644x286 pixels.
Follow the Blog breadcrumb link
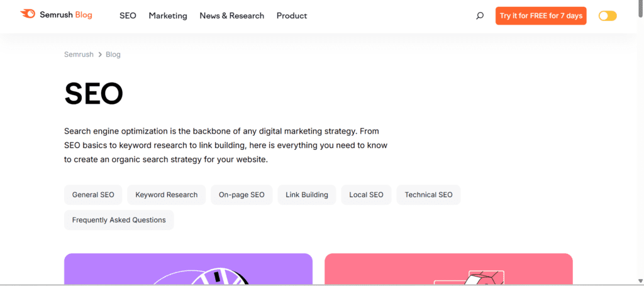[x=113, y=55]
